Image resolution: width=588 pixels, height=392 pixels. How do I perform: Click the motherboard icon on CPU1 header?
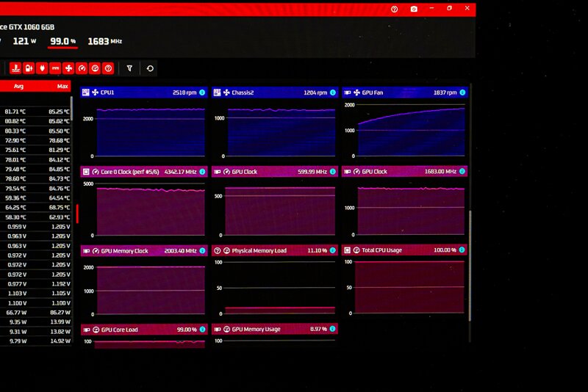[86, 92]
